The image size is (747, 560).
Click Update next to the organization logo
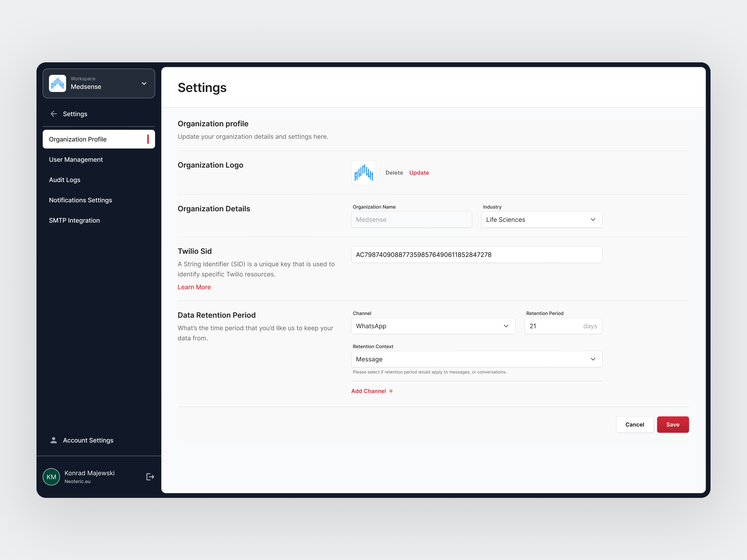[x=419, y=173]
